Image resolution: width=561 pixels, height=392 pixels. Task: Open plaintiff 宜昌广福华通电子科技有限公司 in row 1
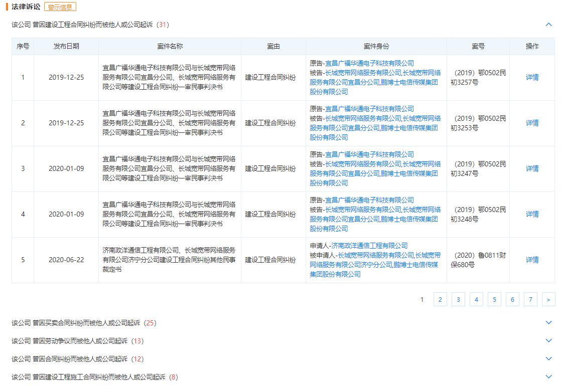coord(369,63)
